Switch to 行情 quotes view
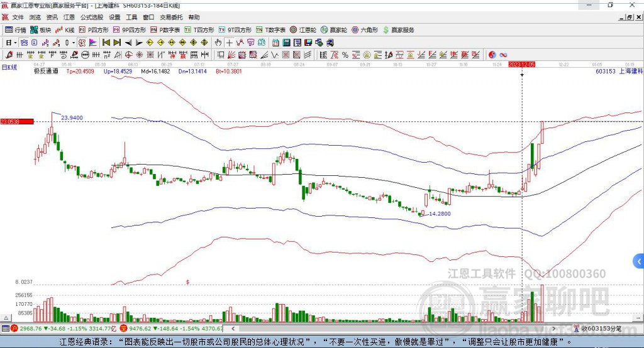This screenshot has width=644, height=348. pos(16,30)
